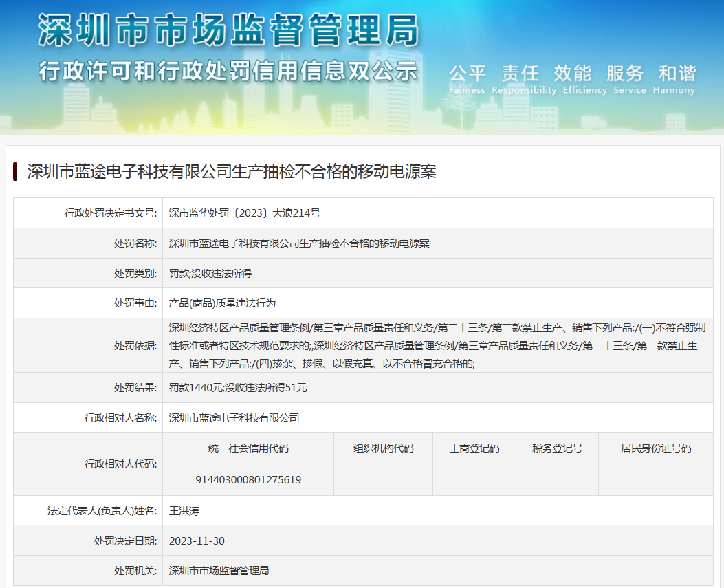Click the 税务登记号 column header

558,448
